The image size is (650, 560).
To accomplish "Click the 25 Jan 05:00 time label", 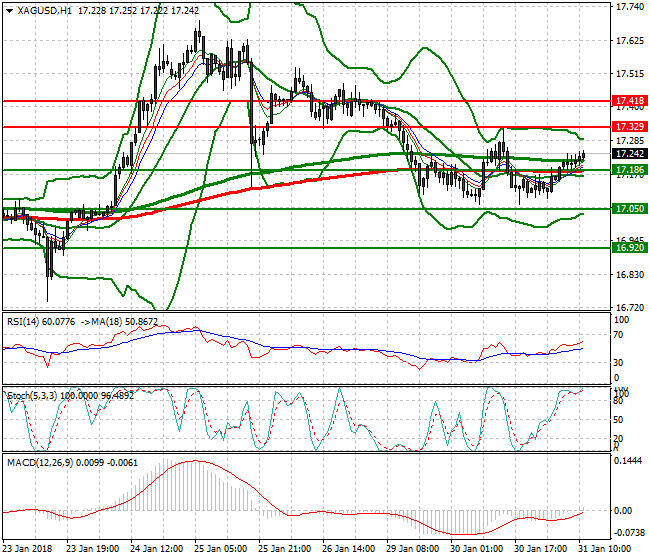I will pos(221,549).
